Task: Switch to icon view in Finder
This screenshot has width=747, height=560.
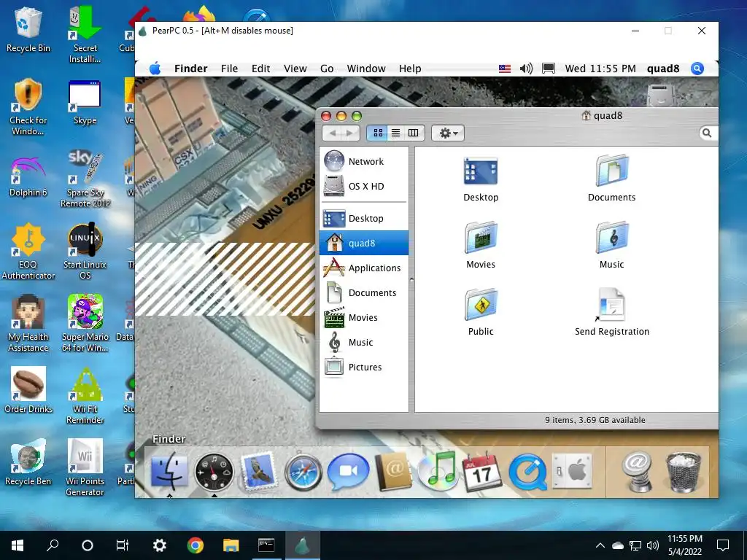Action: [x=378, y=133]
